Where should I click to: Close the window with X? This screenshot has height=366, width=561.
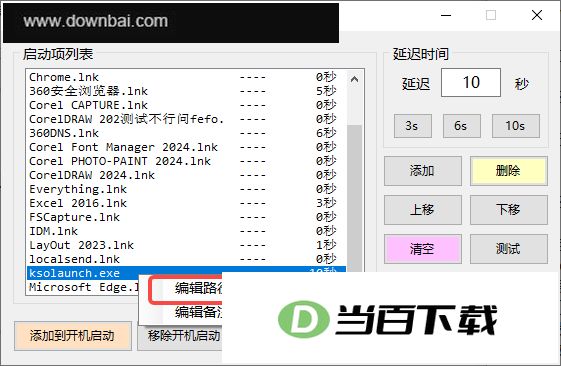point(537,15)
